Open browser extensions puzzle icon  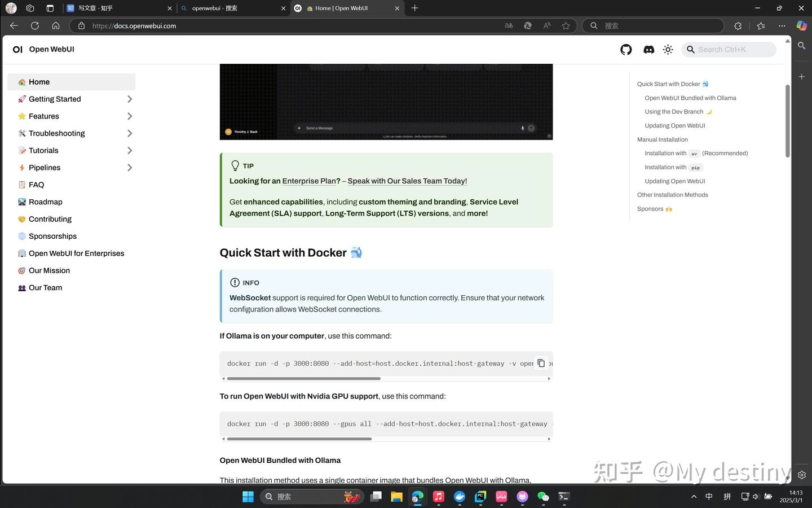point(738,25)
